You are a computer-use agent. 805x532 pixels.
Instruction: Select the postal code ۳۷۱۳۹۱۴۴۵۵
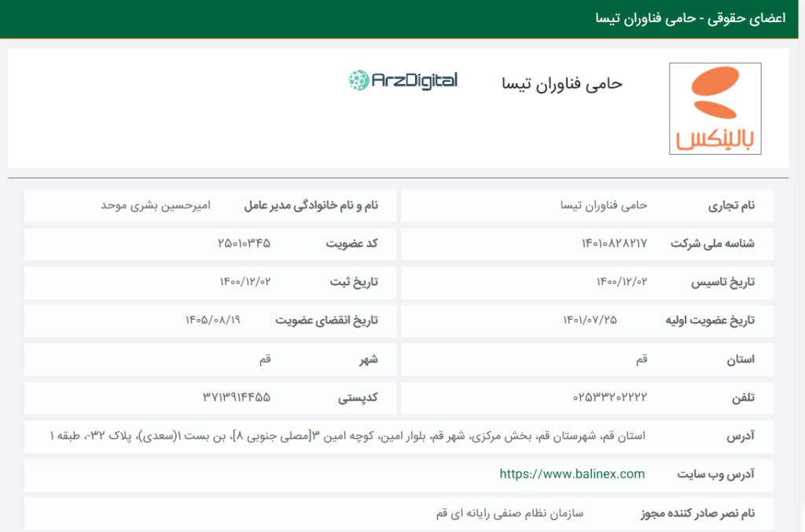pyautogui.click(x=237, y=397)
